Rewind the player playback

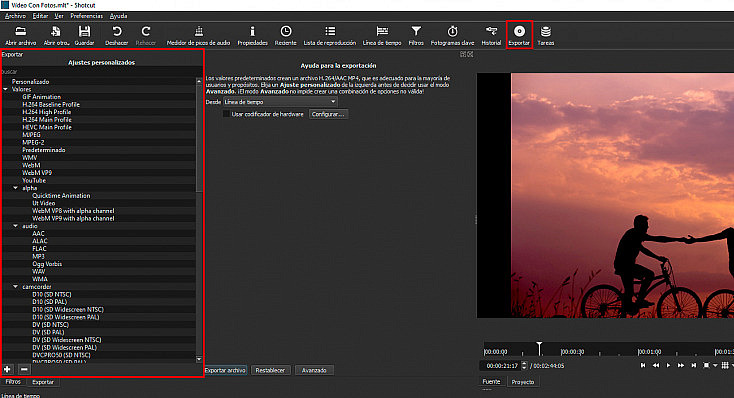click(656, 365)
